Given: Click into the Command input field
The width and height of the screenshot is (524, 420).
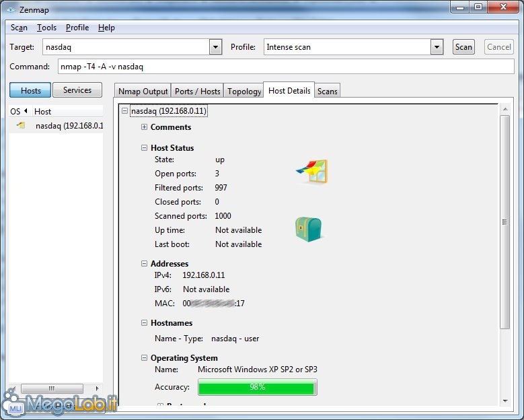Looking at the screenshot, I should tap(286, 67).
